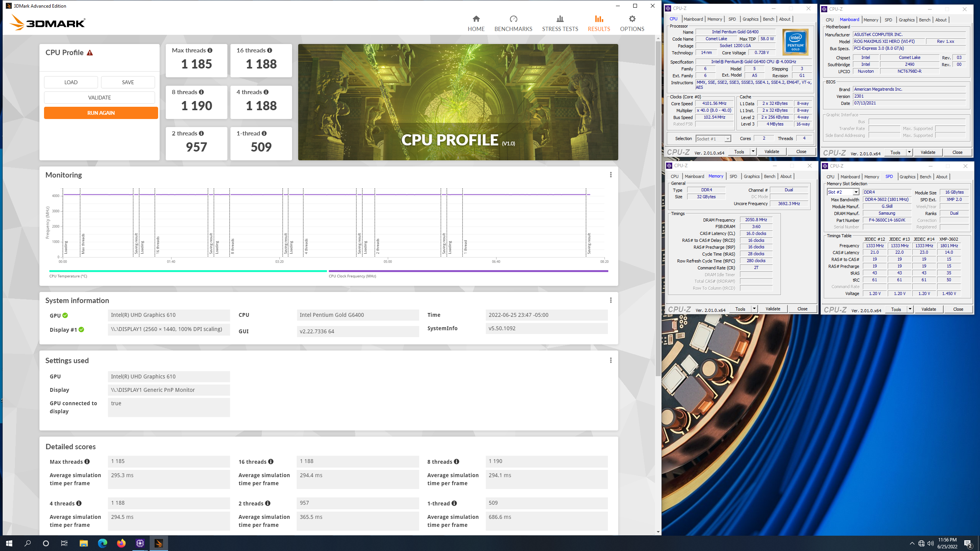Click the CPU field Intel Pentium Gold G6400
980x551 pixels.
[358, 315]
